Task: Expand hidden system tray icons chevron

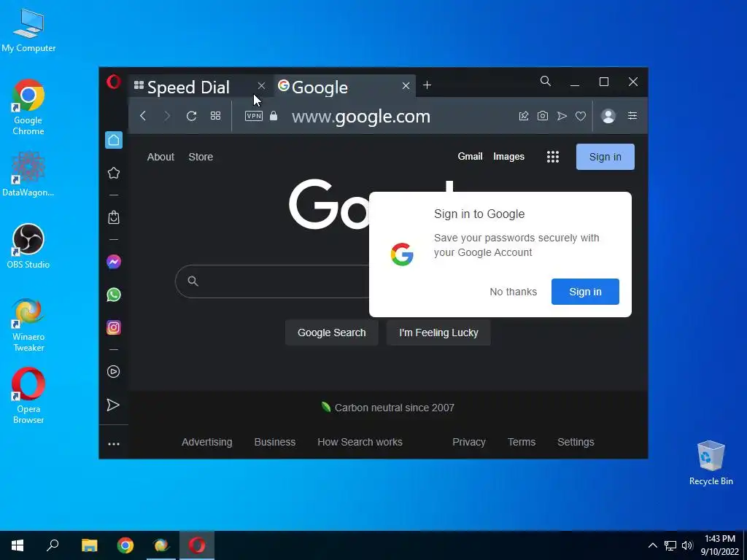Action: 653,545
